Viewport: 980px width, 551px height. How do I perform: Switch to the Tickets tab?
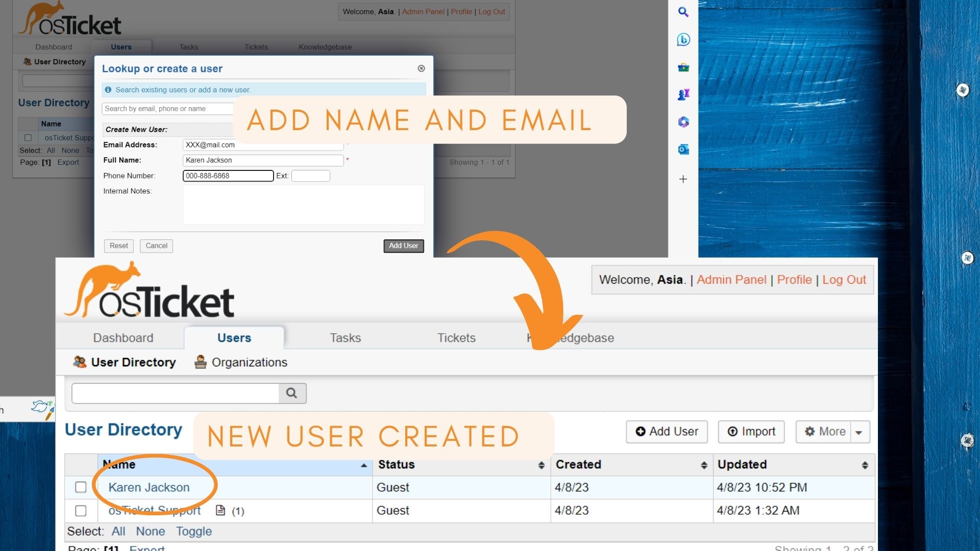(x=456, y=338)
